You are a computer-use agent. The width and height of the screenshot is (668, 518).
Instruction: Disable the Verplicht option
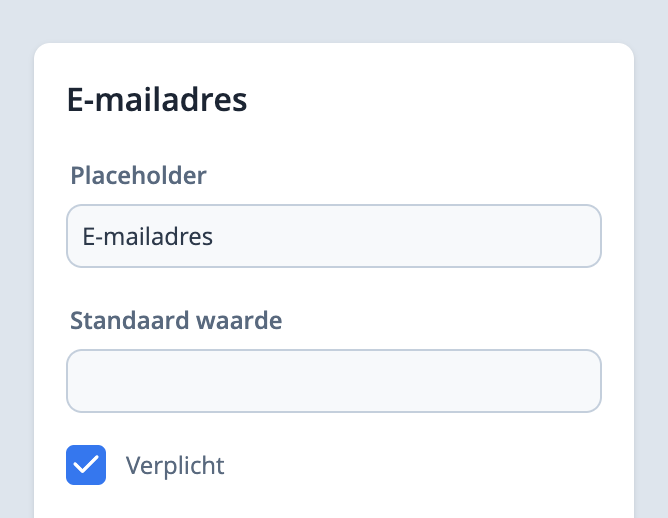pos(86,465)
